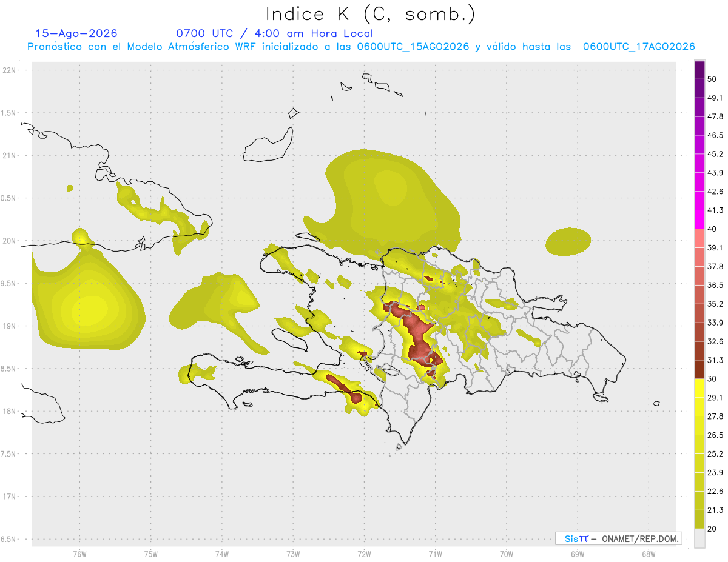The image size is (728, 562).
Task: Click the '0700 UTC / 4:00 am Hora Local' text
Action: pyautogui.click(x=274, y=33)
